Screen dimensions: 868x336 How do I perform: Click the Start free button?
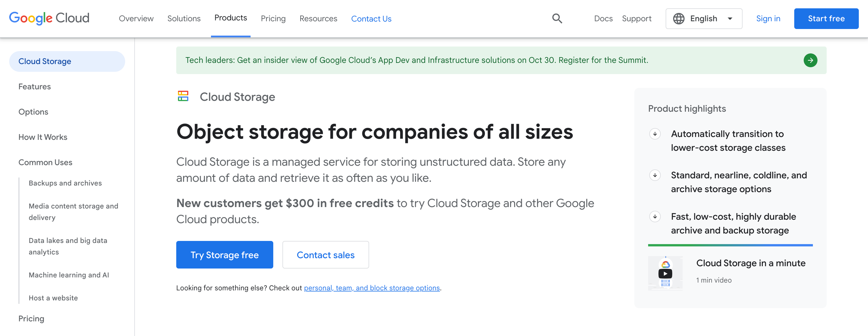tap(826, 19)
